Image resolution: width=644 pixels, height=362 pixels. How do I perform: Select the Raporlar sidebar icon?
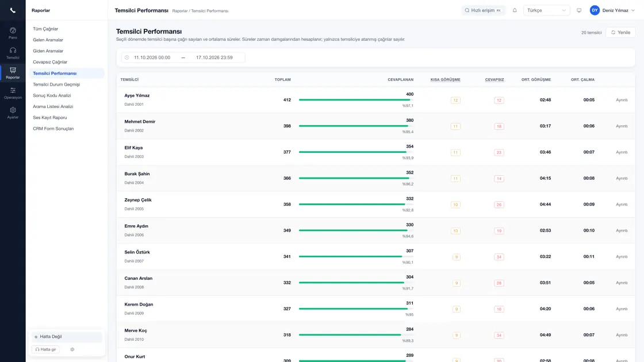click(13, 73)
